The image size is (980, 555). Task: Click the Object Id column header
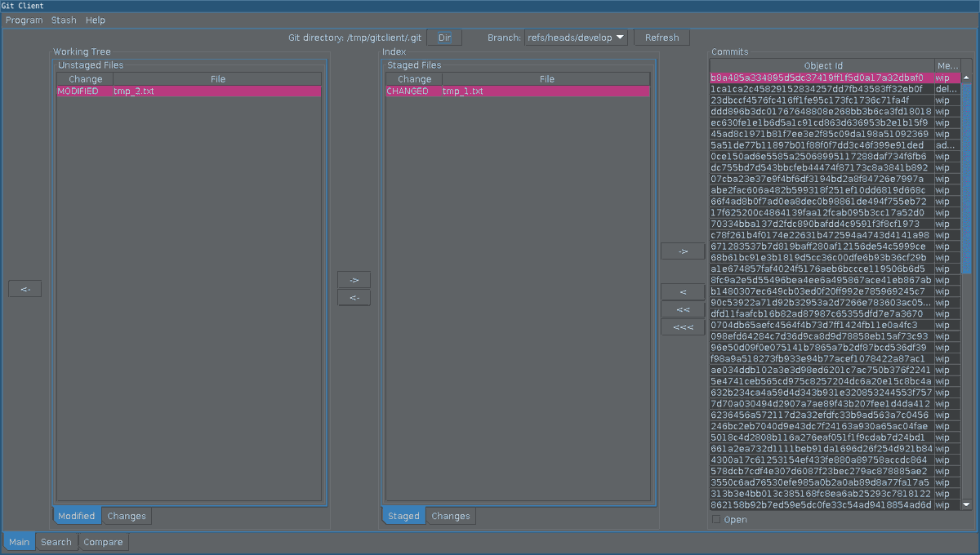click(x=823, y=66)
